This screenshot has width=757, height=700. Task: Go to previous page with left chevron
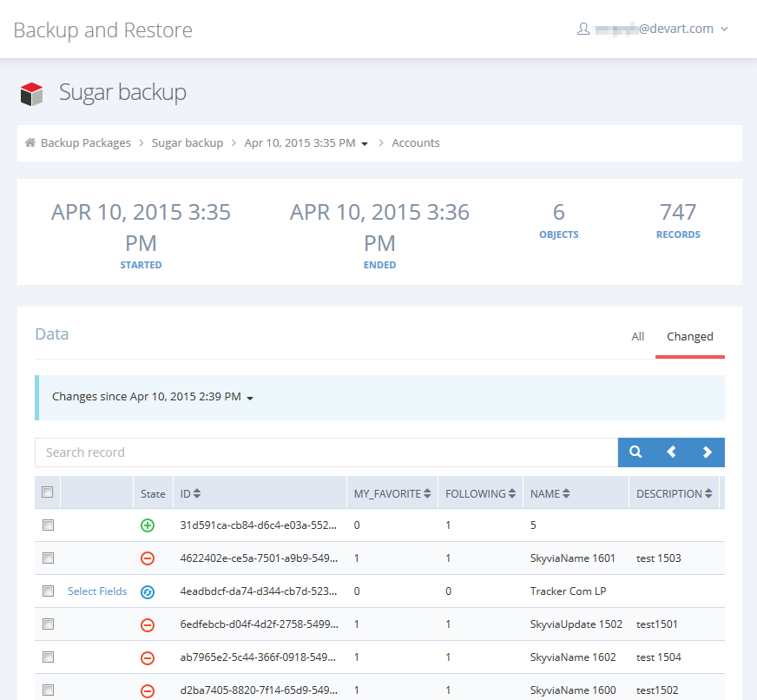[671, 452]
